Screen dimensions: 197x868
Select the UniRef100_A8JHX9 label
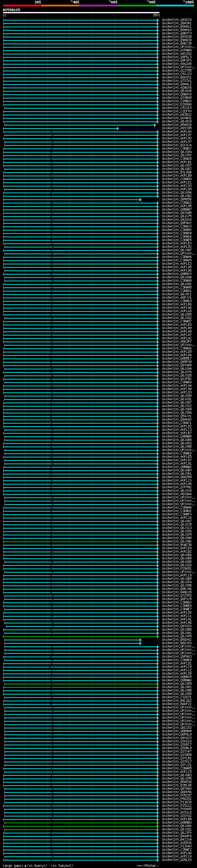coord(176,122)
